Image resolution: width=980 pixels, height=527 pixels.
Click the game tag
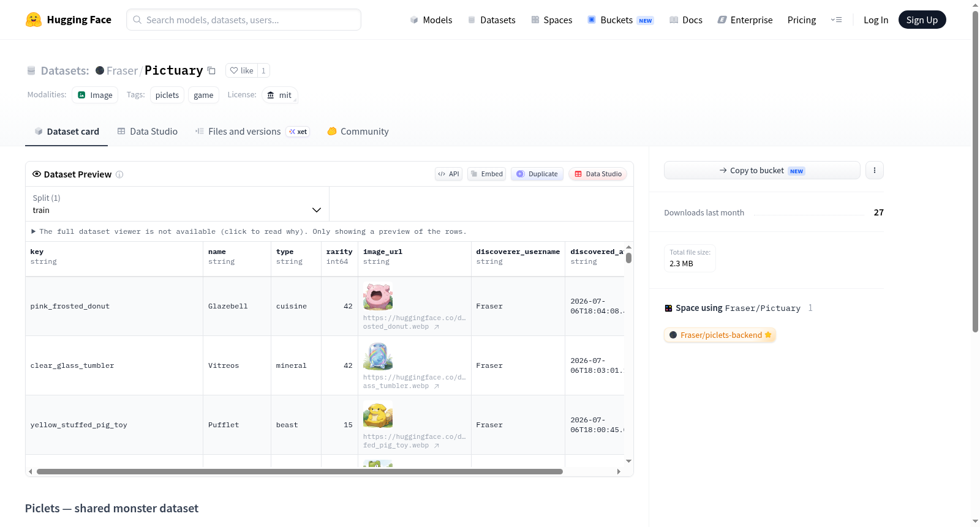(x=203, y=95)
